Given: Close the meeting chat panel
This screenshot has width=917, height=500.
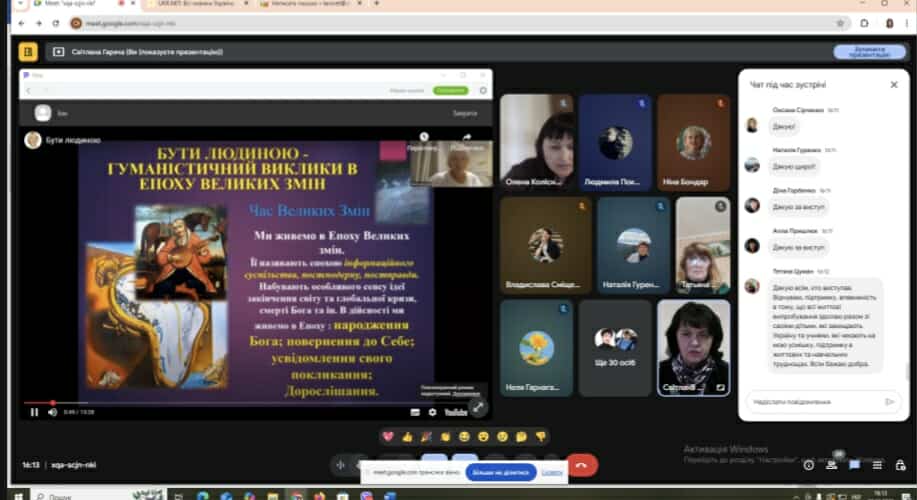Looking at the screenshot, I should (x=894, y=85).
